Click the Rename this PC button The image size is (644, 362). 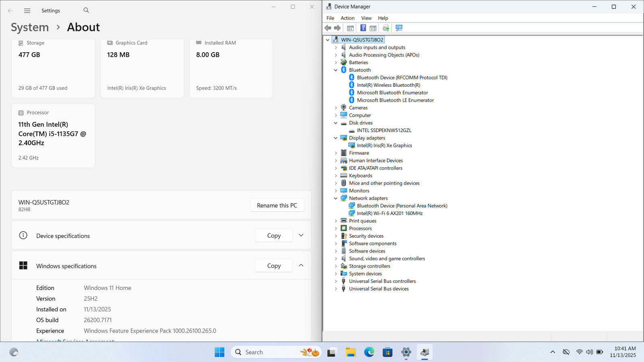pyautogui.click(x=277, y=206)
